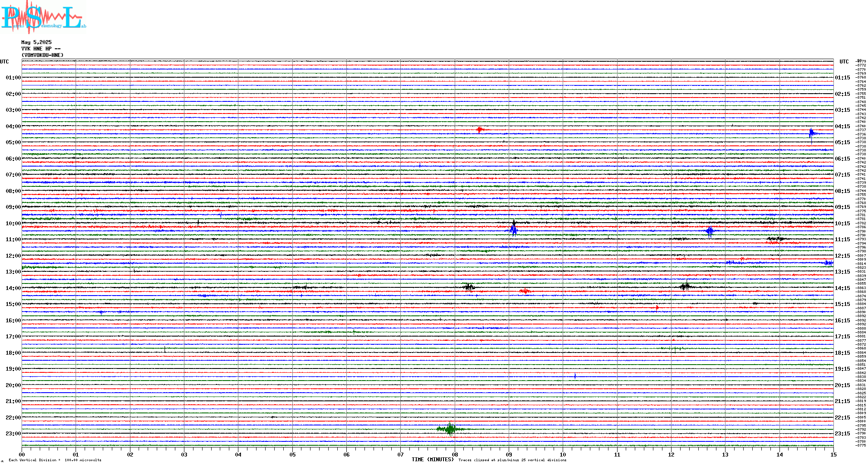Viewport: 868px width, 466px height.
Task: Click the '19:00' hour label on left axis
Action: click(x=13, y=369)
